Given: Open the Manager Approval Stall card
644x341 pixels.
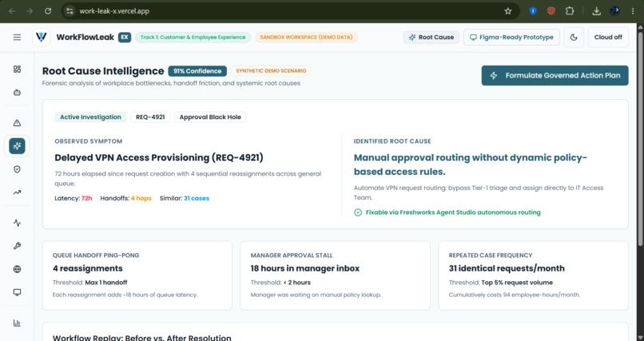Looking at the screenshot, I should 335,276.
